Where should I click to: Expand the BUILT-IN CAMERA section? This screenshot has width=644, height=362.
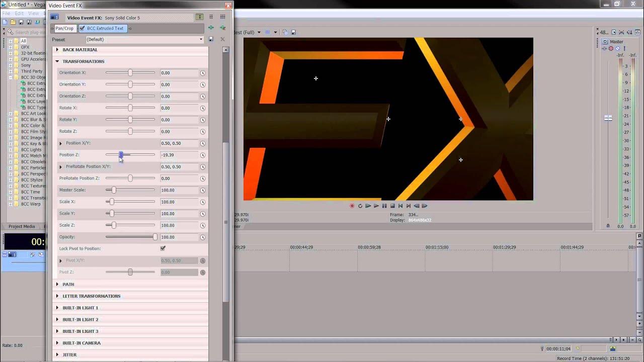click(x=57, y=343)
